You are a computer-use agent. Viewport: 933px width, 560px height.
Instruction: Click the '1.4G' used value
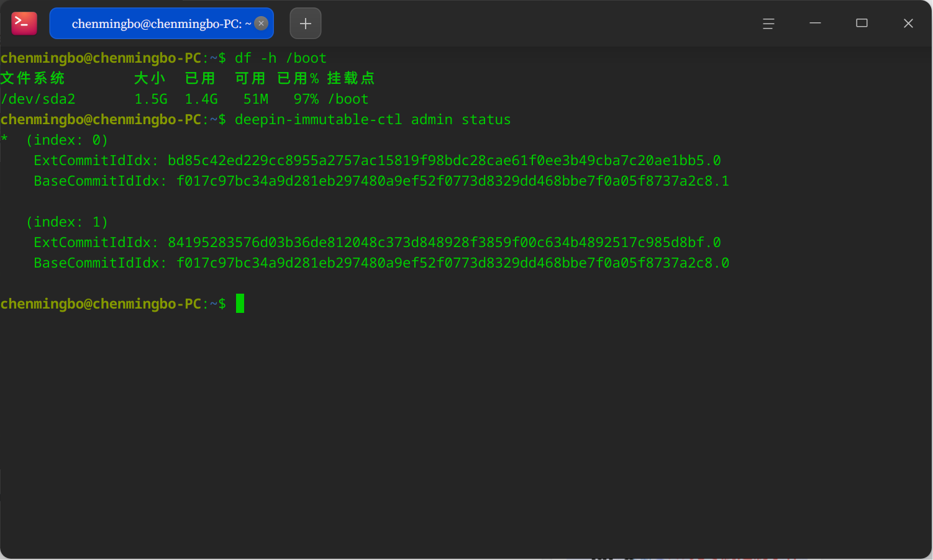pyautogui.click(x=201, y=99)
